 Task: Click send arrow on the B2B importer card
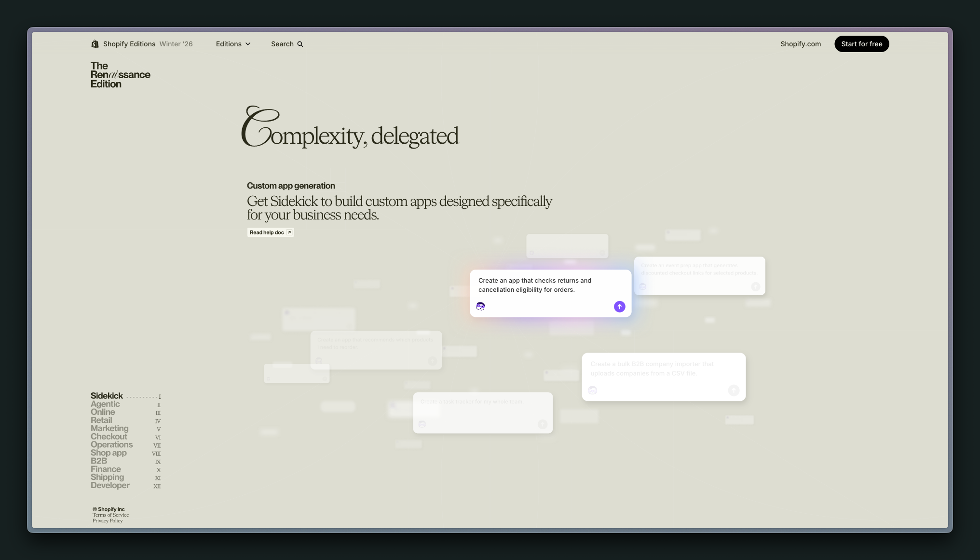point(734,390)
